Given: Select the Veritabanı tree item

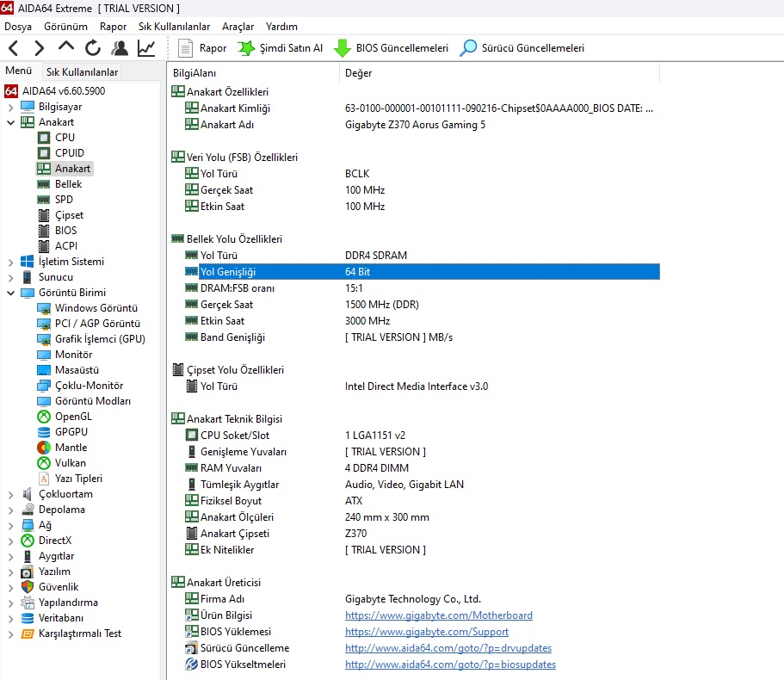Looking at the screenshot, I should pyautogui.click(x=61, y=618).
